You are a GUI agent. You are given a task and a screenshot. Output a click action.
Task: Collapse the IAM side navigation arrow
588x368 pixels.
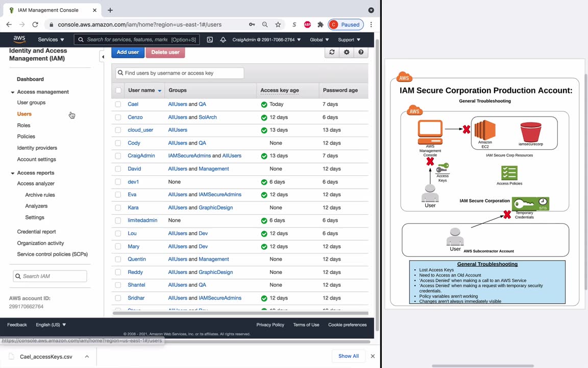[x=103, y=57]
